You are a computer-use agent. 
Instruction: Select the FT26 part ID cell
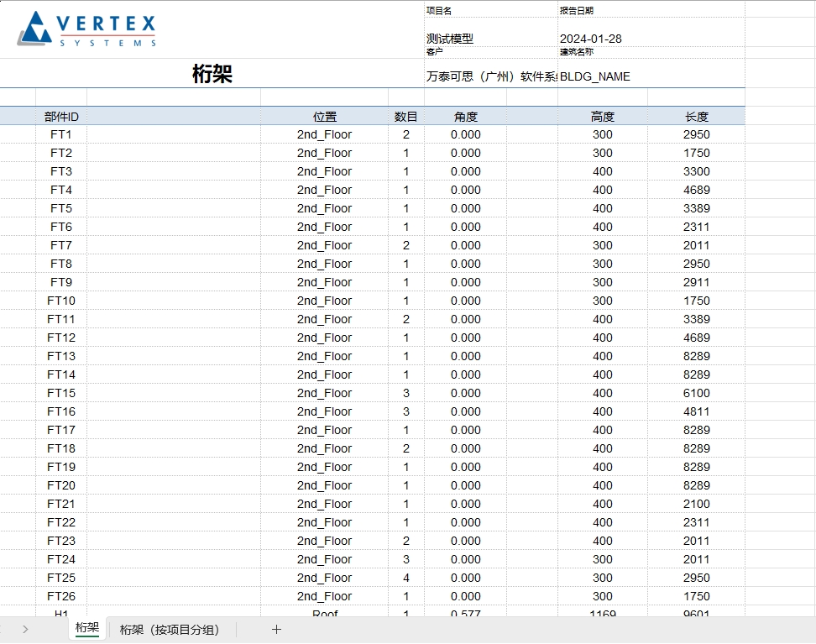pyautogui.click(x=61, y=597)
